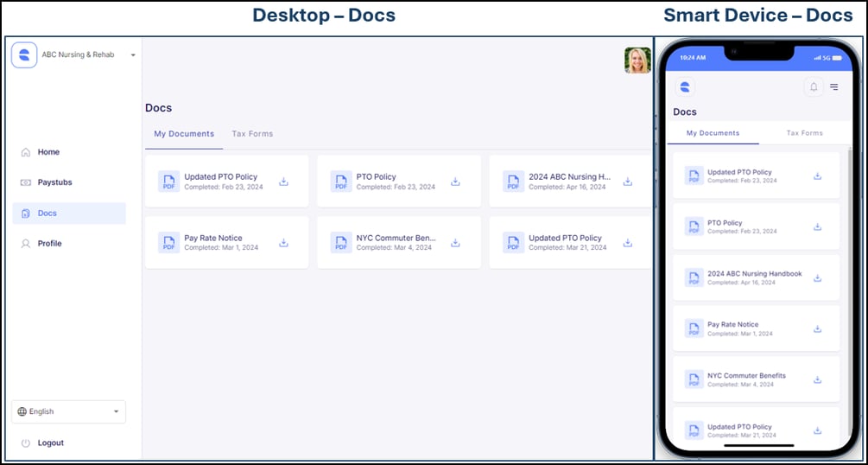Image resolution: width=868 pixels, height=465 pixels.
Task: Download the desktop NYC Commuter Benefits document
Action: 455,243
